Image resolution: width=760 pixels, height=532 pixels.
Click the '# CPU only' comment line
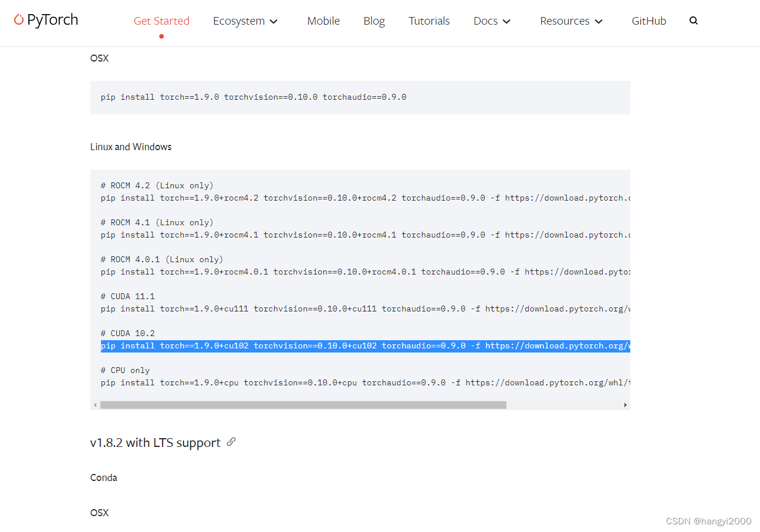(125, 370)
